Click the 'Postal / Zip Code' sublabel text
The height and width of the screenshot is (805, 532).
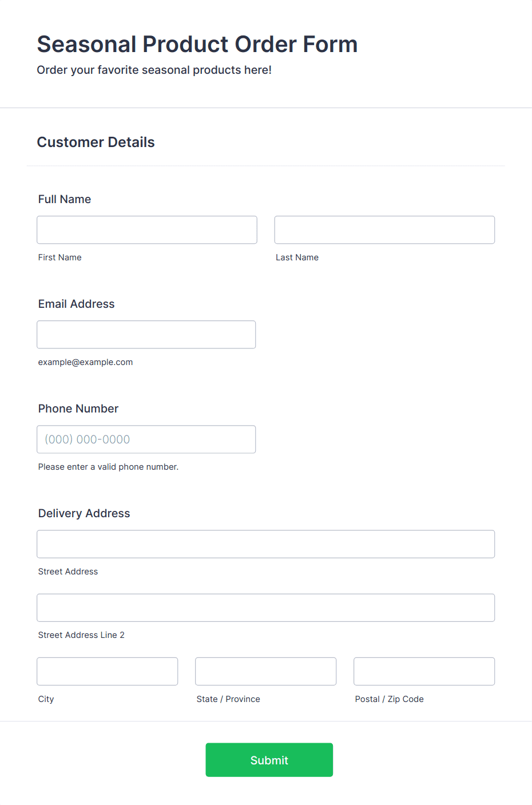coord(390,699)
